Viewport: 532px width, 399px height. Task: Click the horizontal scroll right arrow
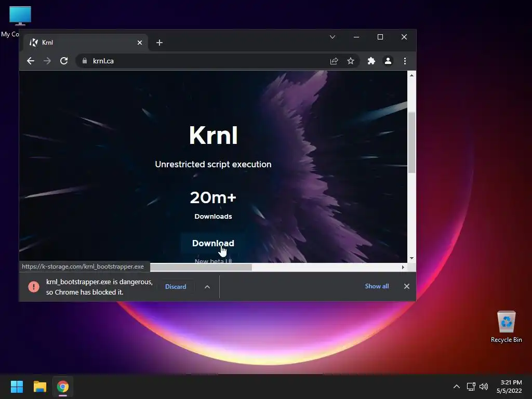[403, 268]
